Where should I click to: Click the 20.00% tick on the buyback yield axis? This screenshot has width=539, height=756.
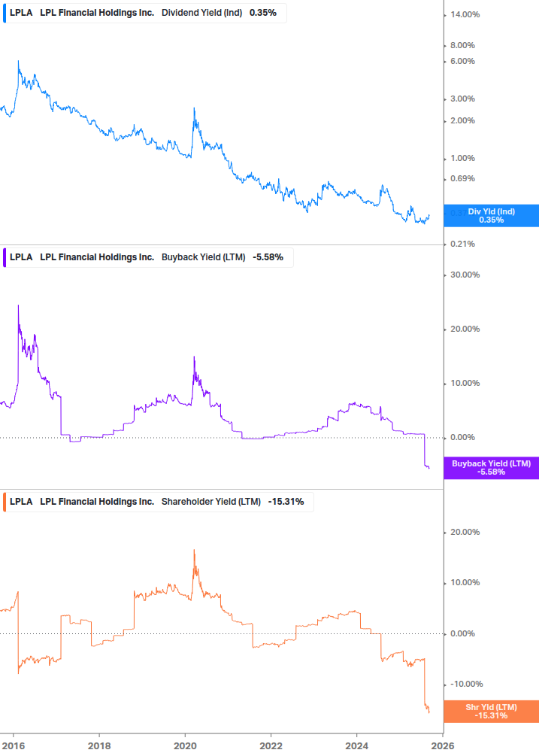pos(465,329)
